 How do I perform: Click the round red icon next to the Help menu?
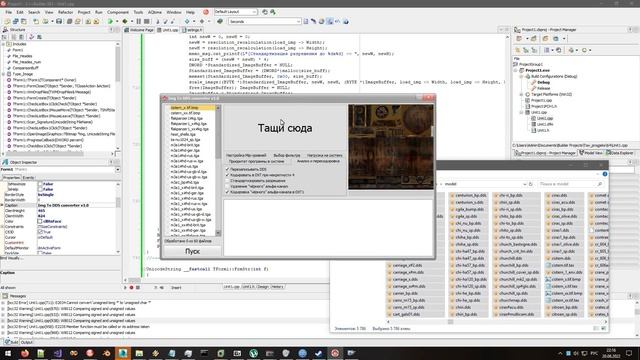coord(206,12)
